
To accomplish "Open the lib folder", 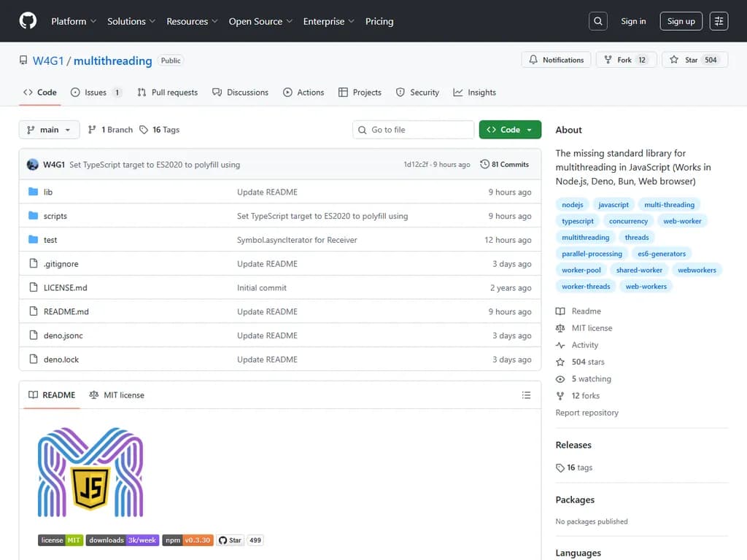I will 48,192.
